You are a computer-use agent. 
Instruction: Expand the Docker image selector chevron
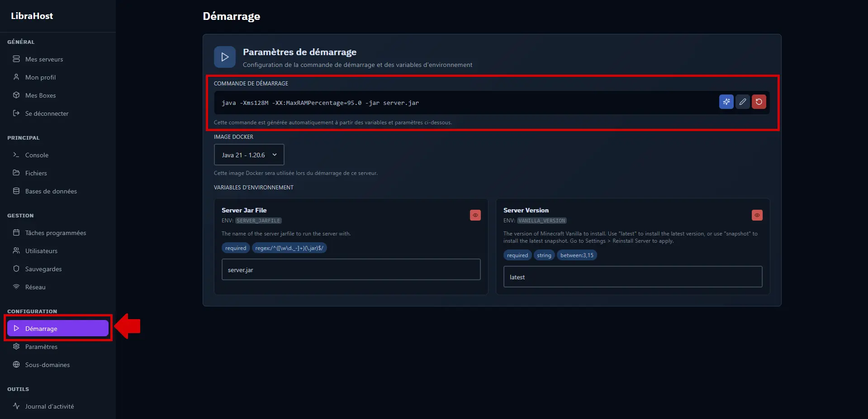[274, 155]
